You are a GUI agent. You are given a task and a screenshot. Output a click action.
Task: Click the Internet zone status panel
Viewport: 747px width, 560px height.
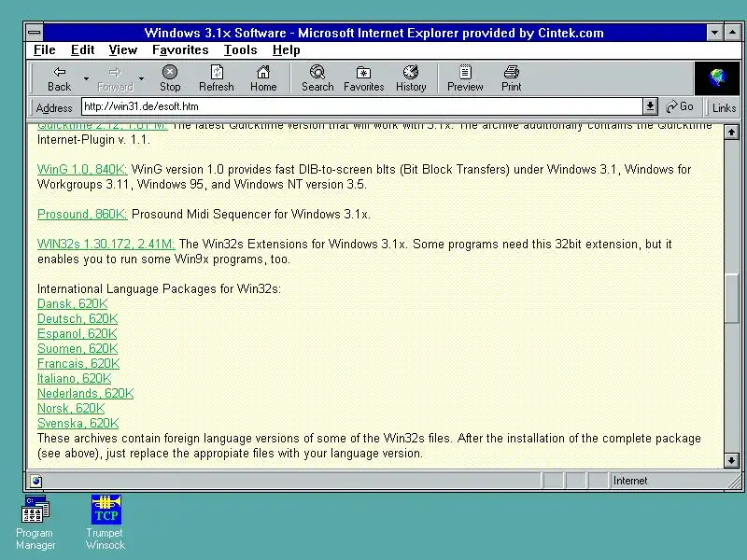(x=667, y=481)
